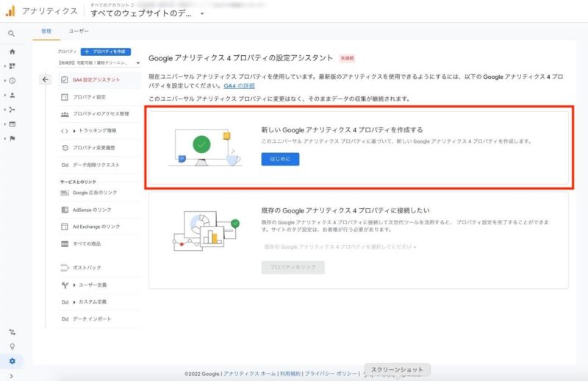Expand カスタム定義 section
This screenshot has height=381, width=588.
point(74,302)
